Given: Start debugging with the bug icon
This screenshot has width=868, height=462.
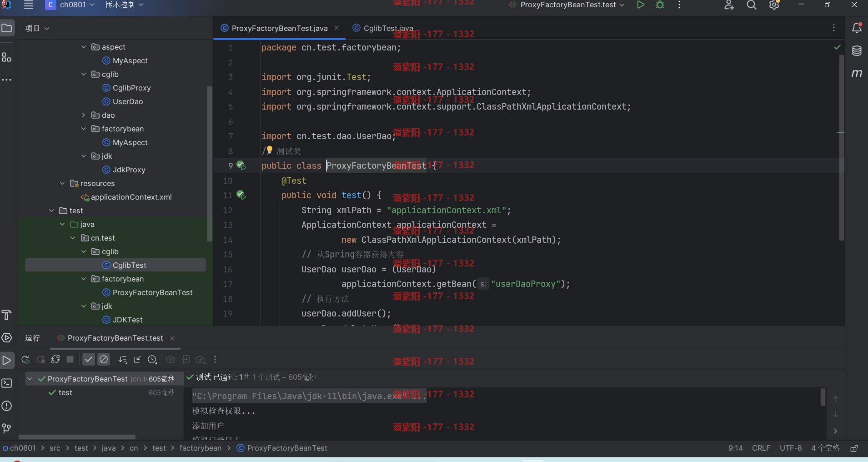Looking at the screenshot, I should (660, 5).
